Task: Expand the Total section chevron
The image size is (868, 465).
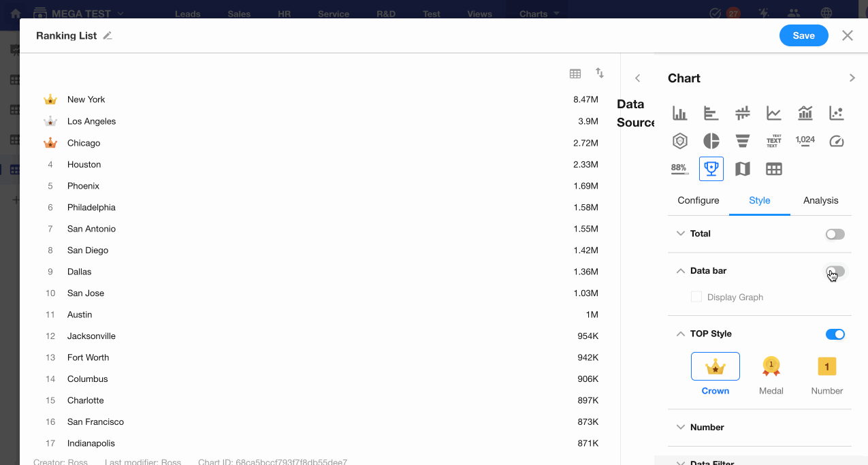Action: pyautogui.click(x=681, y=234)
